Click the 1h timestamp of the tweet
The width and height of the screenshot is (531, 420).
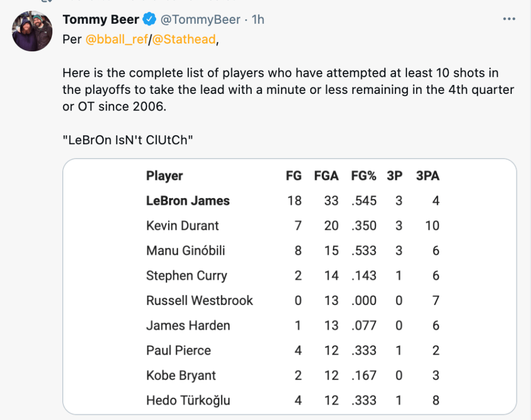coord(258,20)
